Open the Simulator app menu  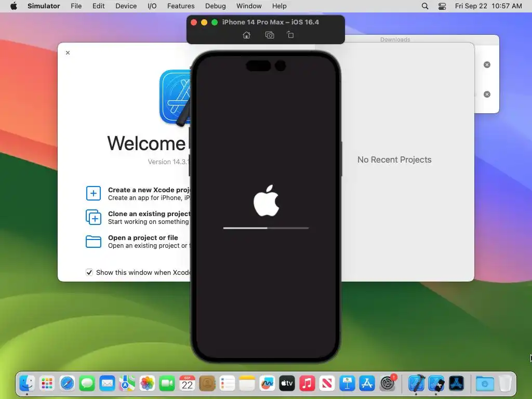click(x=44, y=6)
